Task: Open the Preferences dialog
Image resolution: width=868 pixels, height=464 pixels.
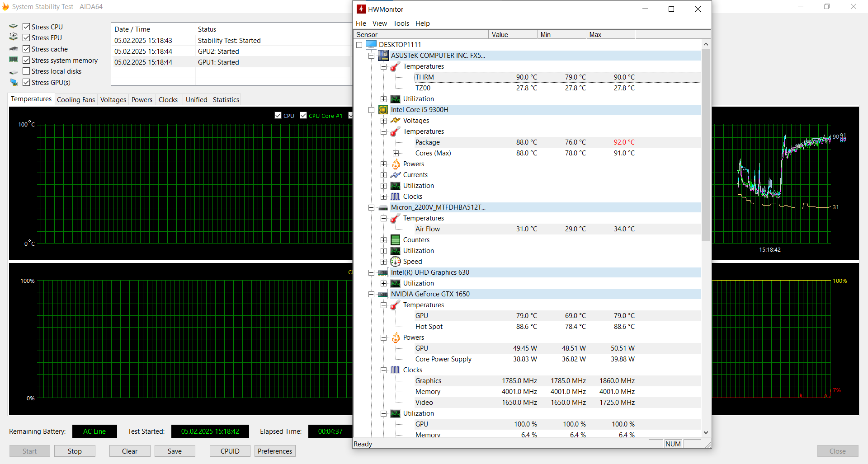Action: click(x=275, y=451)
